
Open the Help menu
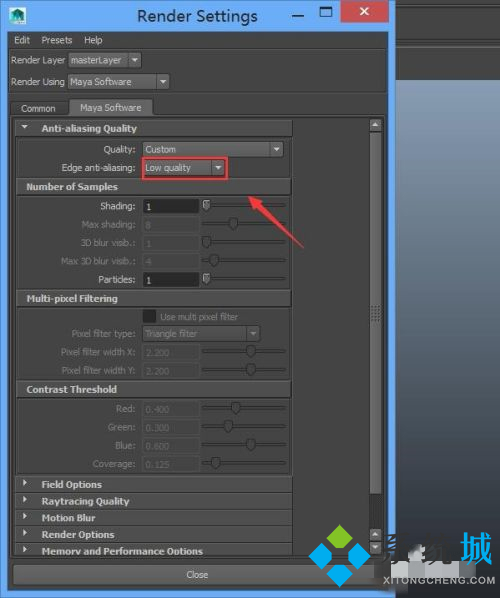(x=93, y=40)
